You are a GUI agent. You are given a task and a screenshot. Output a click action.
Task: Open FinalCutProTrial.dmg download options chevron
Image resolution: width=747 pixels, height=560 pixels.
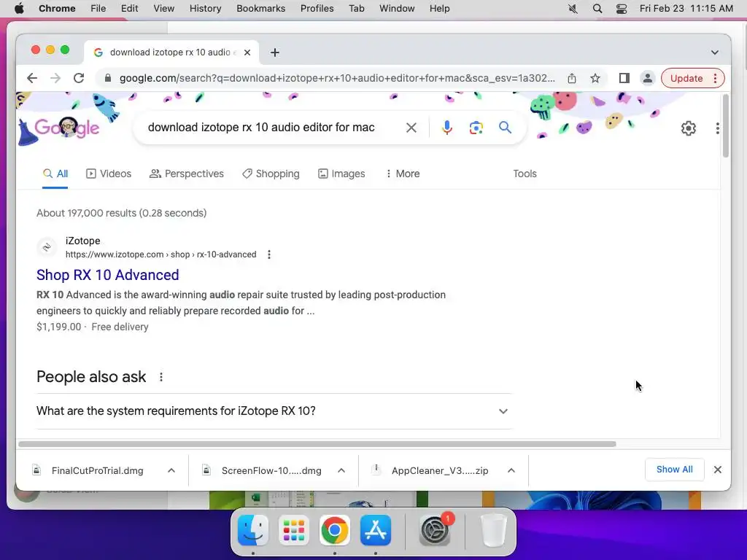point(171,470)
